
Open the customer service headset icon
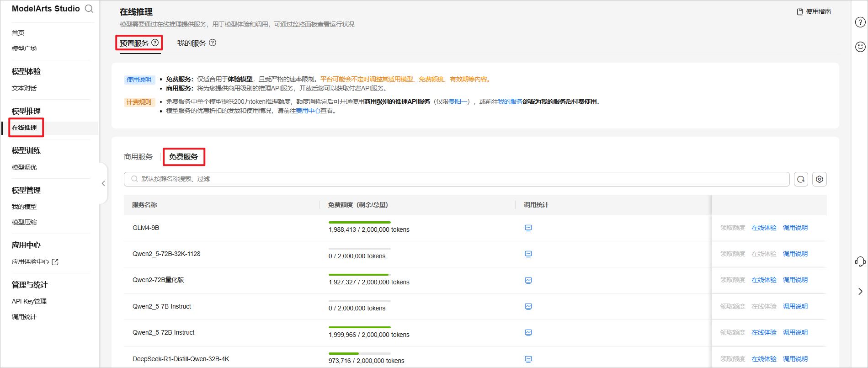coord(860,261)
